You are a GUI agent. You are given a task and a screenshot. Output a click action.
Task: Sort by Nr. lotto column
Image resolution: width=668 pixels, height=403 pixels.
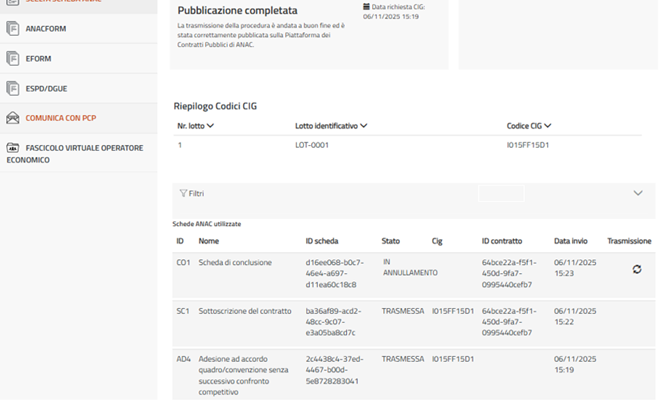(x=211, y=126)
